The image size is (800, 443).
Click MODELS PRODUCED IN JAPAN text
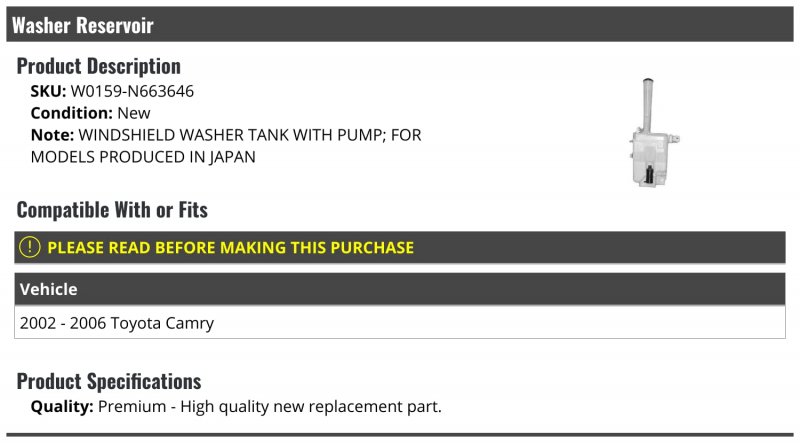tap(143, 157)
